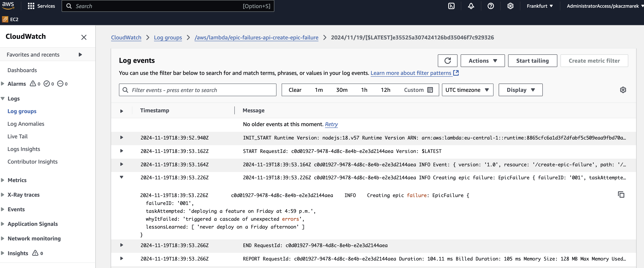Click the alarms insufficient data icon
Screen dimensions: 644x268
tap(60, 84)
